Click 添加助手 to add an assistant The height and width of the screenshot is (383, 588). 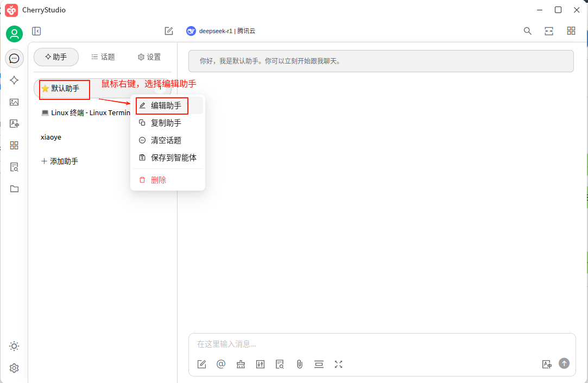click(60, 161)
